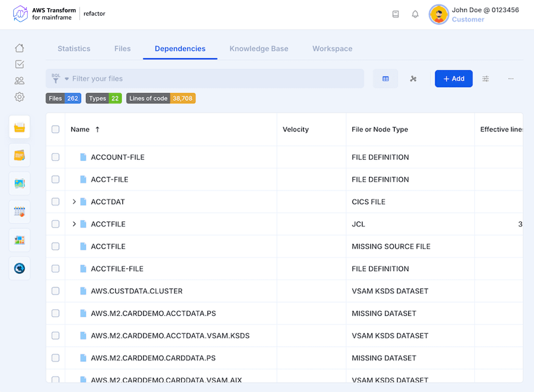Open the column settings sliders icon
Viewport: 534px width, 392px height.
pos(486,79)
